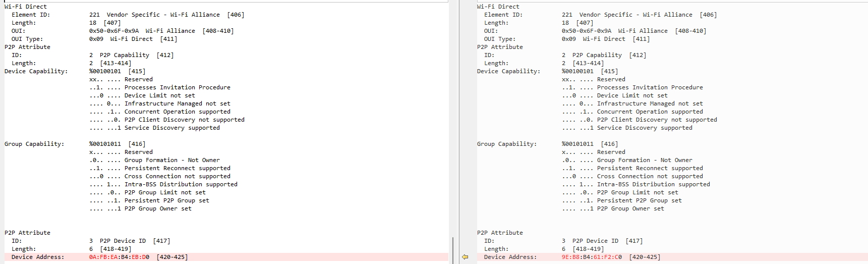Image resolution: width=868 pixels, height=264 pixels.
Task: Click right pane '3 P2P Device ID [417]' line
Action: click(602, 241)
